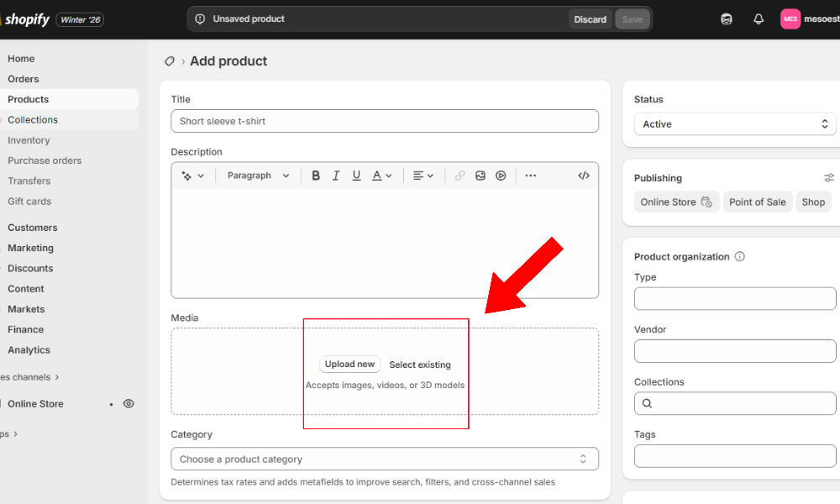
Task: Open the notifications bell
Action: 759,18
